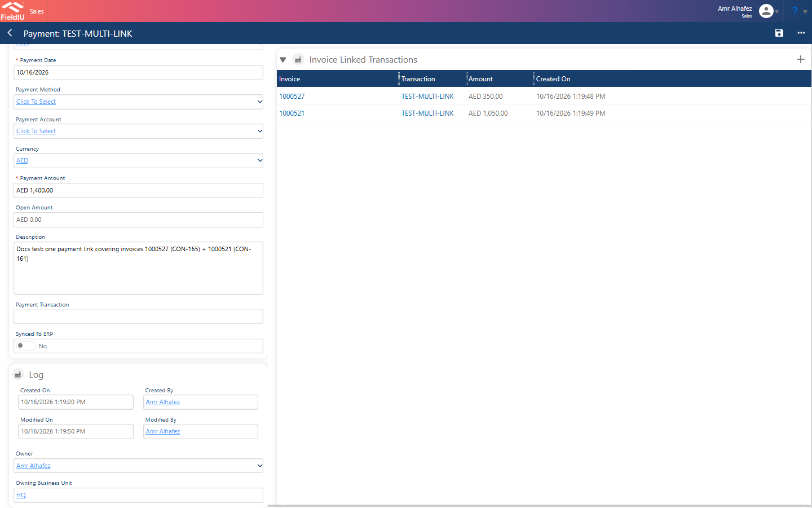The height and width of the screenshot is (508, 812).
Task: Go back using the back arrow
Action: point(10,33)
